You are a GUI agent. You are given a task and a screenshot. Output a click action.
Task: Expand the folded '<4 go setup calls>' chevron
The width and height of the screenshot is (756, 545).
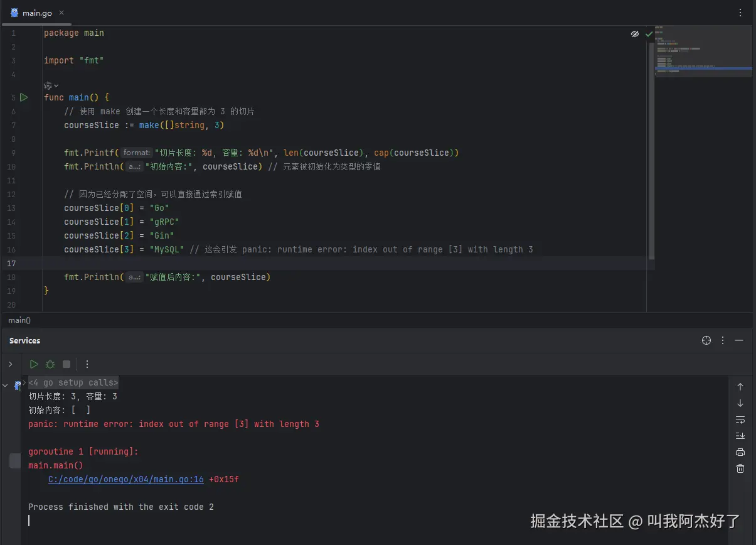point(24,382)
